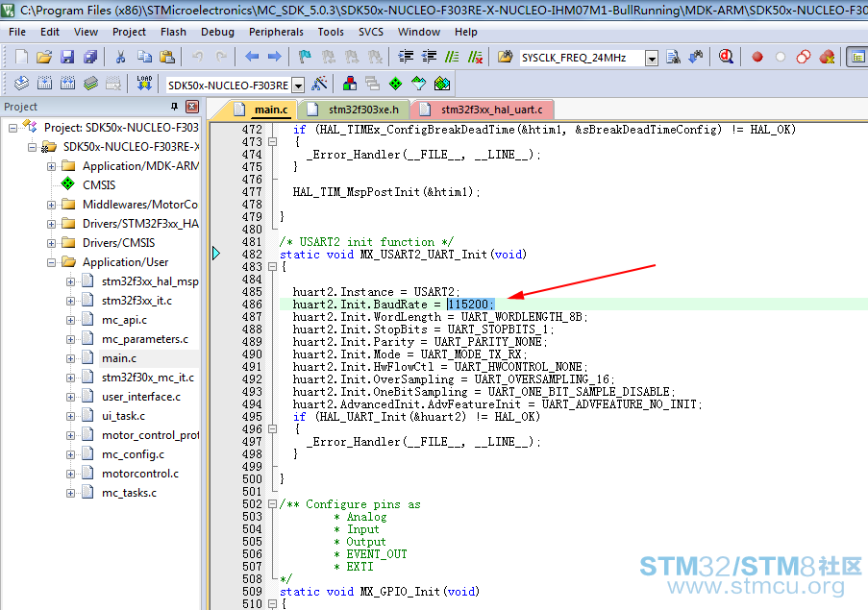Click the Unindent selected lines icon

coord(429,57)
